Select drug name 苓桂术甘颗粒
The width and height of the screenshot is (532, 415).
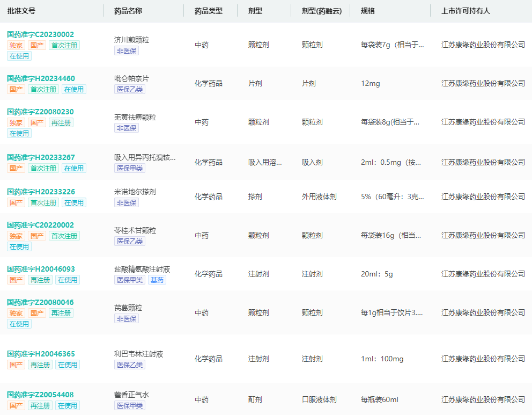pyautogui.click(x=135, y=231)
